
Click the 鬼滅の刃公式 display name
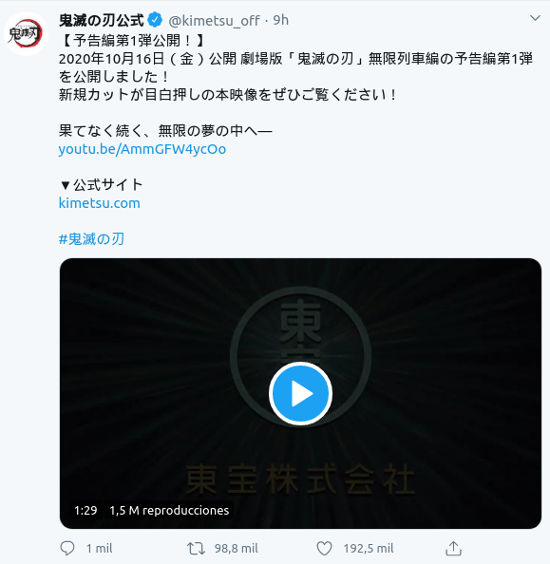coord(101,20)
